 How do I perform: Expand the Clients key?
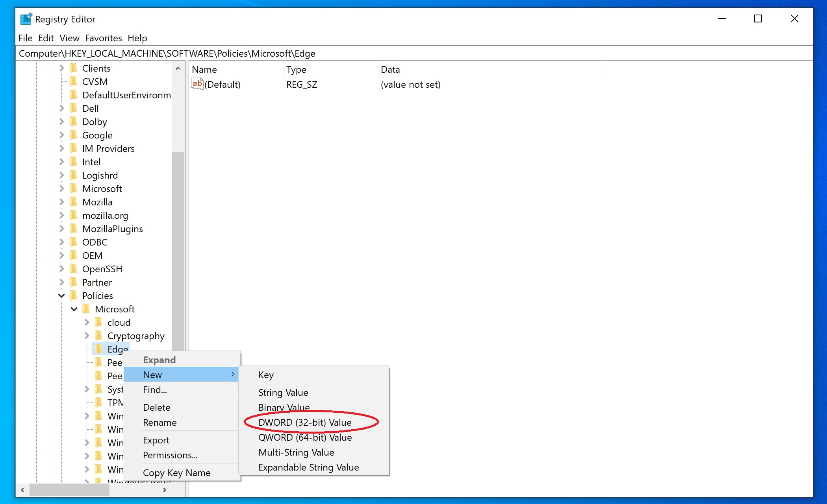pos(61,68)
